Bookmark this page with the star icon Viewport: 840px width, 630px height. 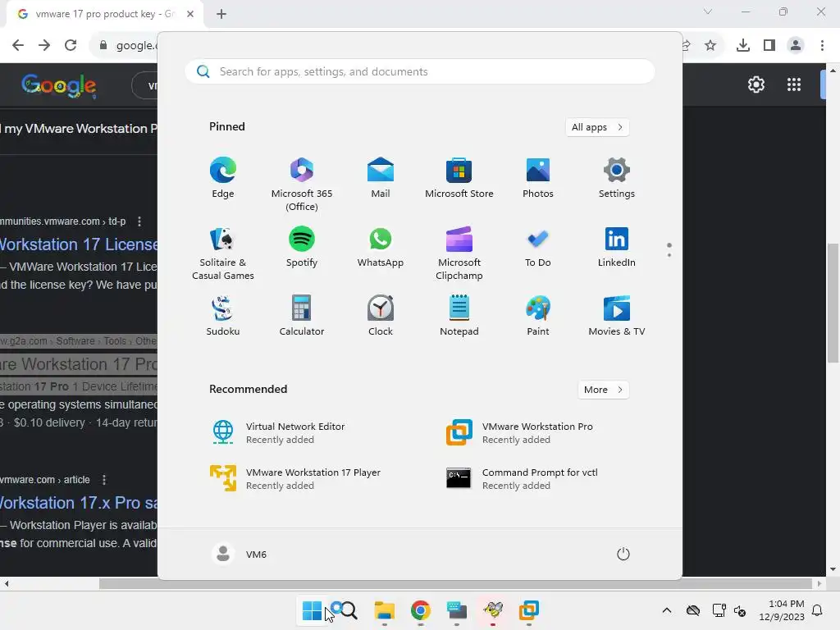710,45
